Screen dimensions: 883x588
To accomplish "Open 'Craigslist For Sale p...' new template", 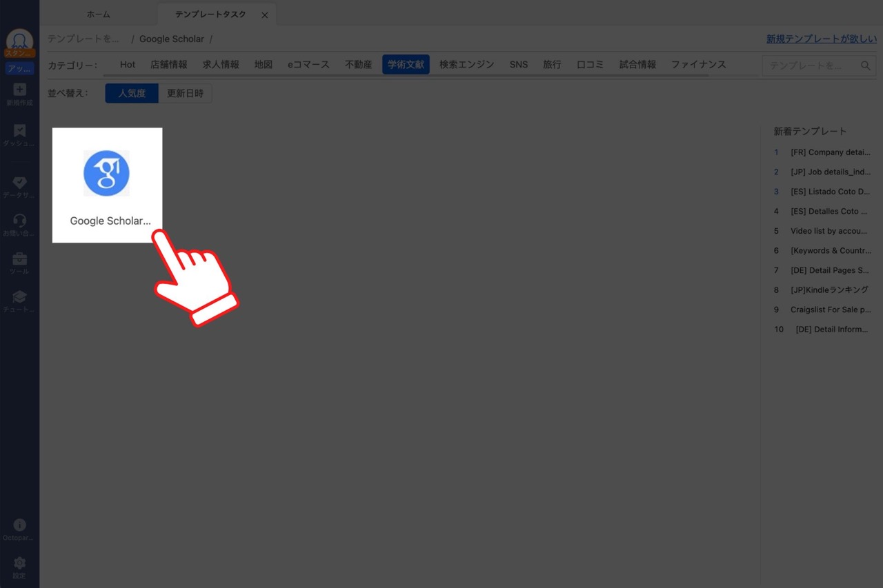I will pyautogui.click(x=831, y=310).
